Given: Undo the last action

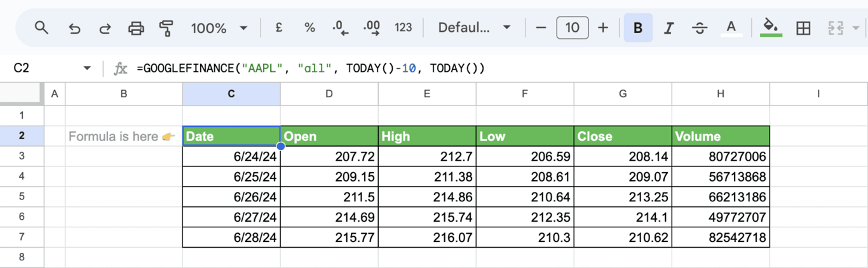Looking at the screenshot, I should [x=74, y=28].
